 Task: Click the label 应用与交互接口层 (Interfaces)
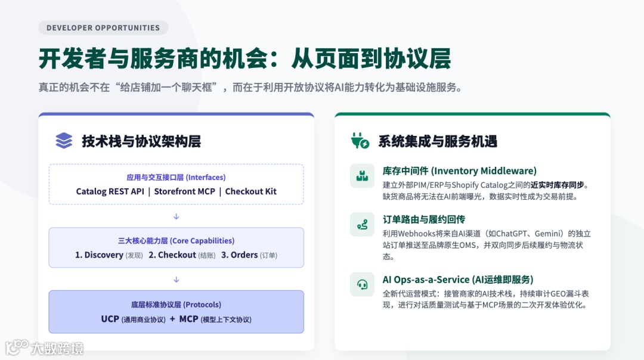(x=176, y=178)
